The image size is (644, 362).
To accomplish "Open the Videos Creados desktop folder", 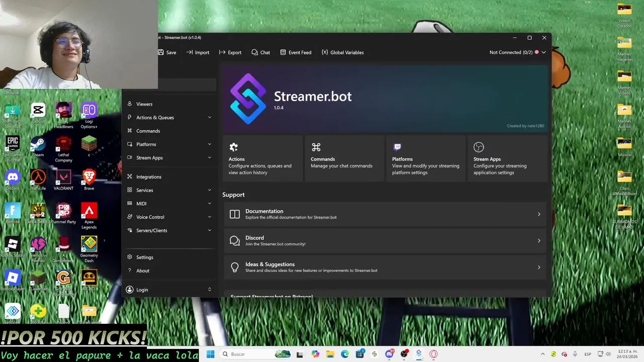I will [x=624, y=15].
